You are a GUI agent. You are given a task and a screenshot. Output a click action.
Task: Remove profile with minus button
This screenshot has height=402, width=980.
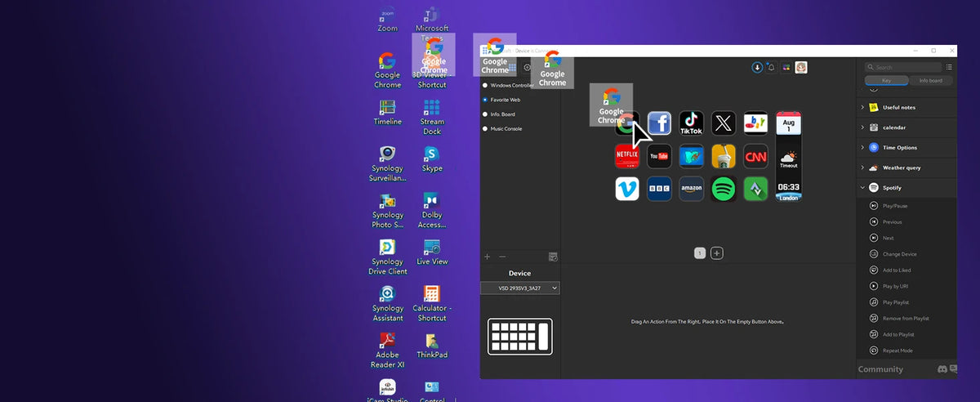[x=502, y=257]
